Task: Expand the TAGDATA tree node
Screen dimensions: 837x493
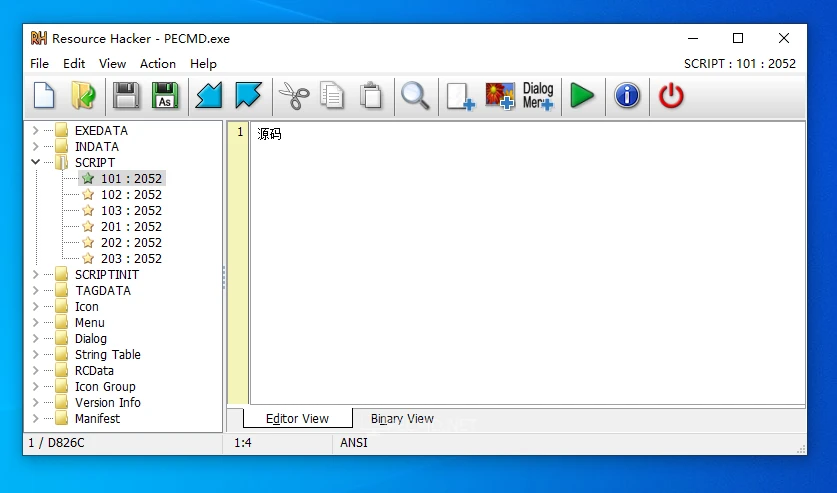Action: click(35, 290)
